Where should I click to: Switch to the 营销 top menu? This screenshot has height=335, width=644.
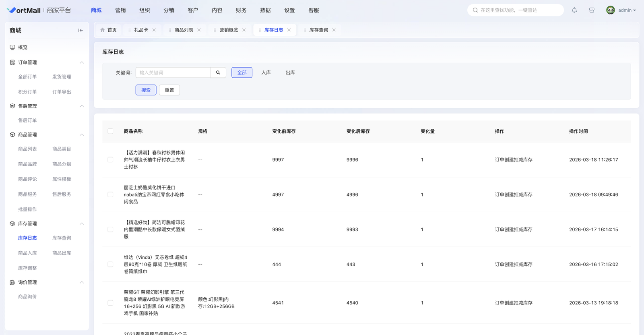(120, 10)
